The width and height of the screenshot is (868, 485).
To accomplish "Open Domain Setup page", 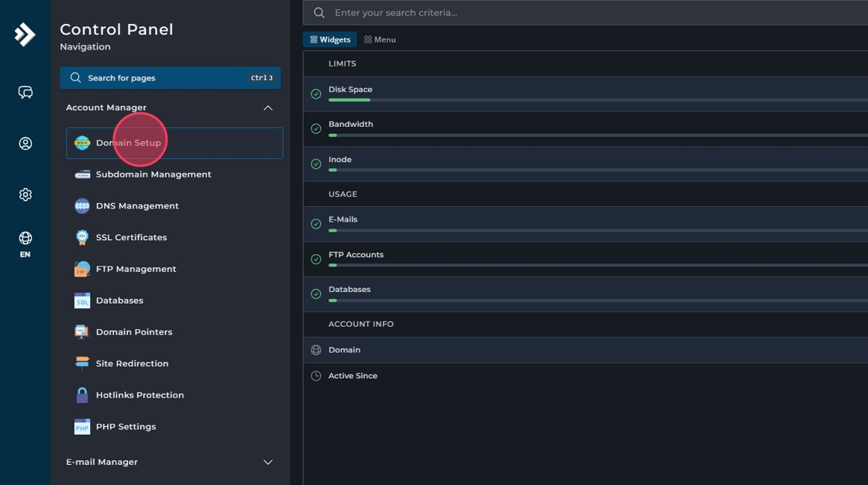I will click(174, 143).
